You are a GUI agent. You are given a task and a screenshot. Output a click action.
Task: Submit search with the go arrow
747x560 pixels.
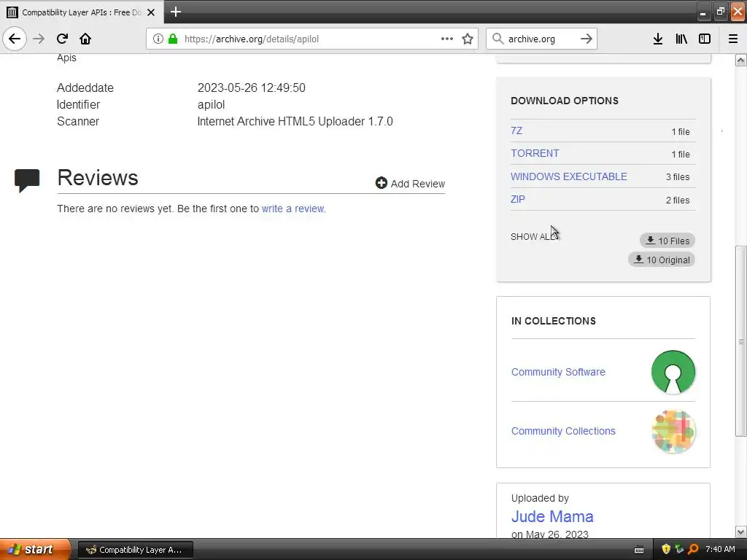pyautogui.click(x=587, y=39)
